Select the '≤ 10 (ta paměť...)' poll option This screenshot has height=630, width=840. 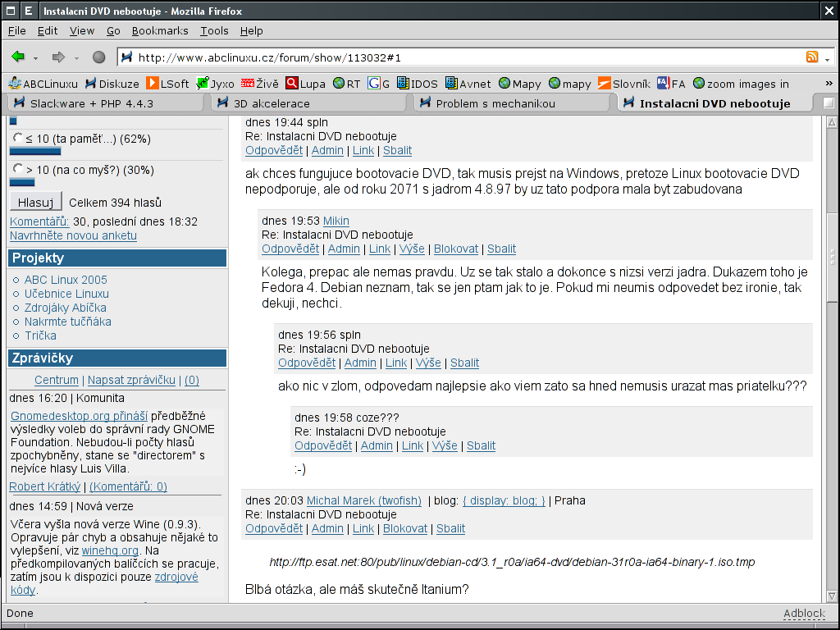17,138
